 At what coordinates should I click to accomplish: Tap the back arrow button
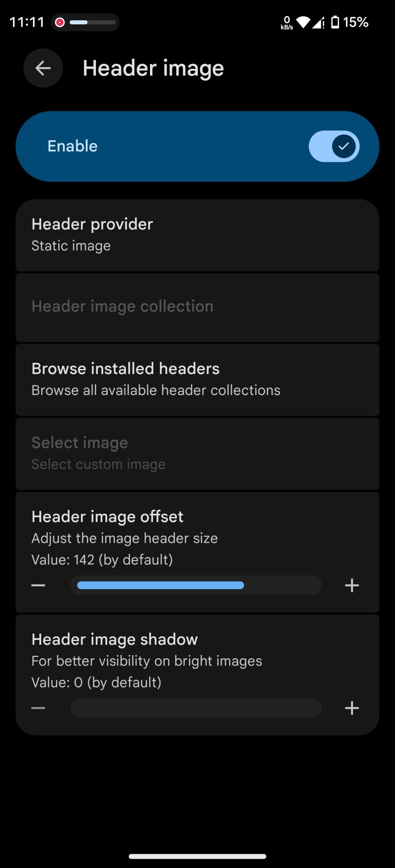43,68
